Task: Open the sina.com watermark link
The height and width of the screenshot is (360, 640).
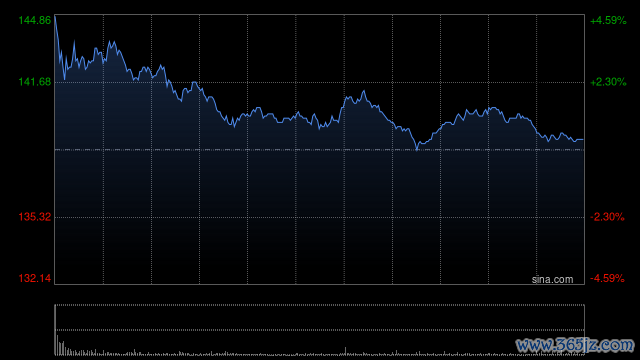Action: coord(552,280)
